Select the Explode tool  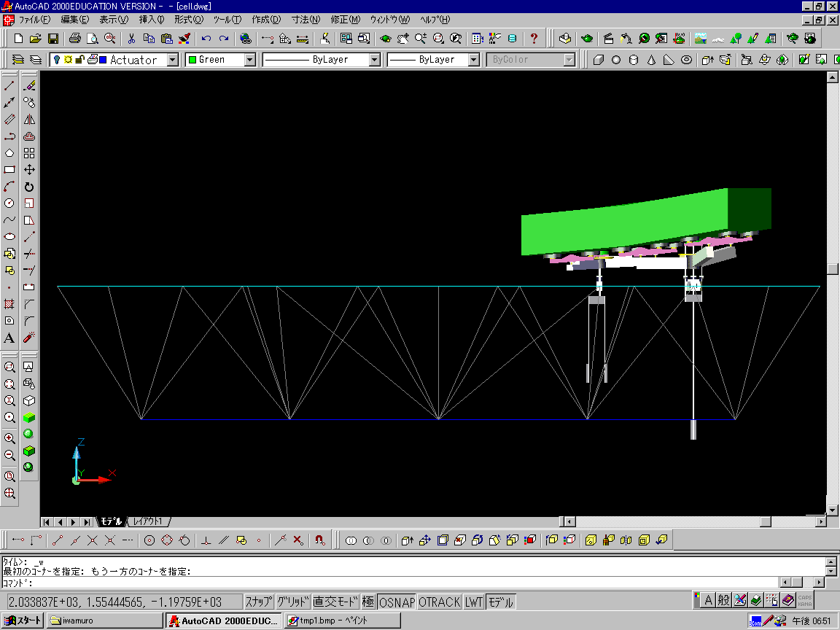tap(29, 338)
